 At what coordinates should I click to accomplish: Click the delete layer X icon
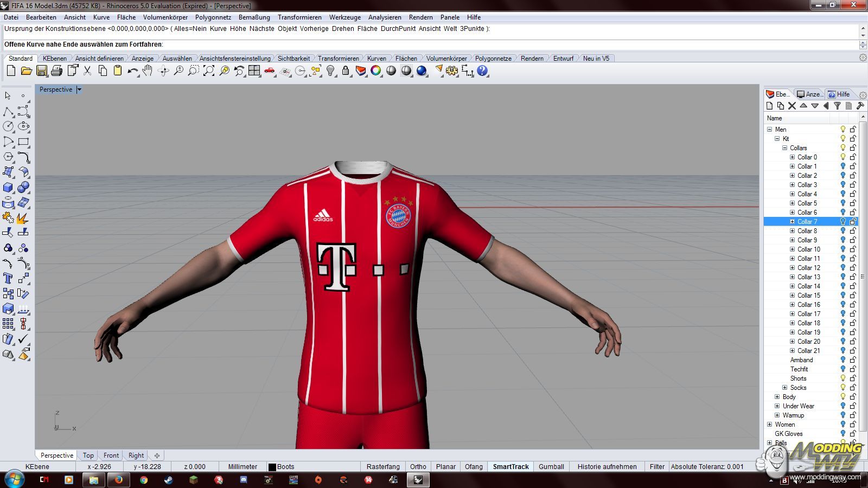[x=792, y=106]
